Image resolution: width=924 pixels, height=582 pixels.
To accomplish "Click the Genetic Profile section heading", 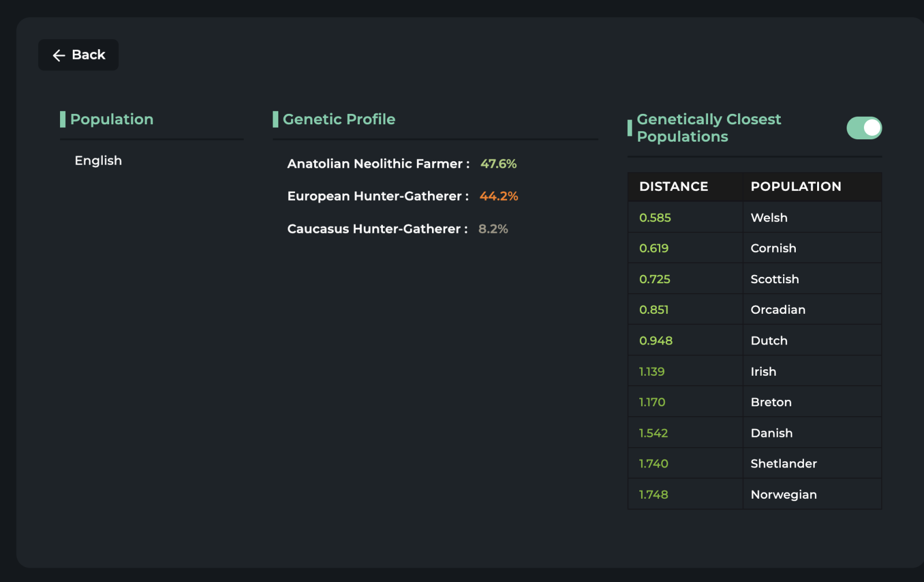I will click(339, 119).
